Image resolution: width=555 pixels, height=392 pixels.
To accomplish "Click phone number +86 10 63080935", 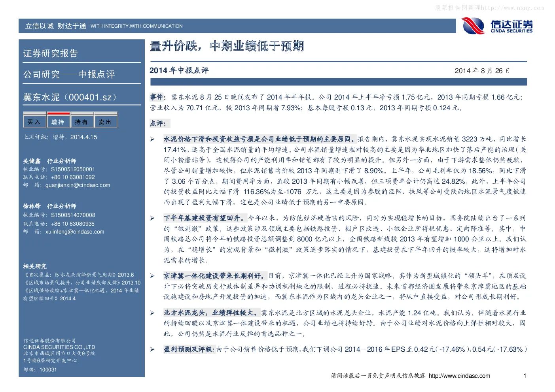I will [73, 224].
